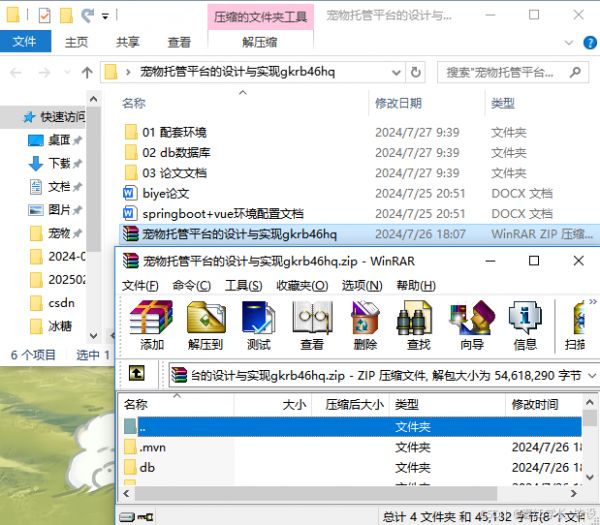The width and height of the screenshot is (600, 525).
Task: Open the Explorer 文件 ribbon tab
Action: [x=24, y=41]
